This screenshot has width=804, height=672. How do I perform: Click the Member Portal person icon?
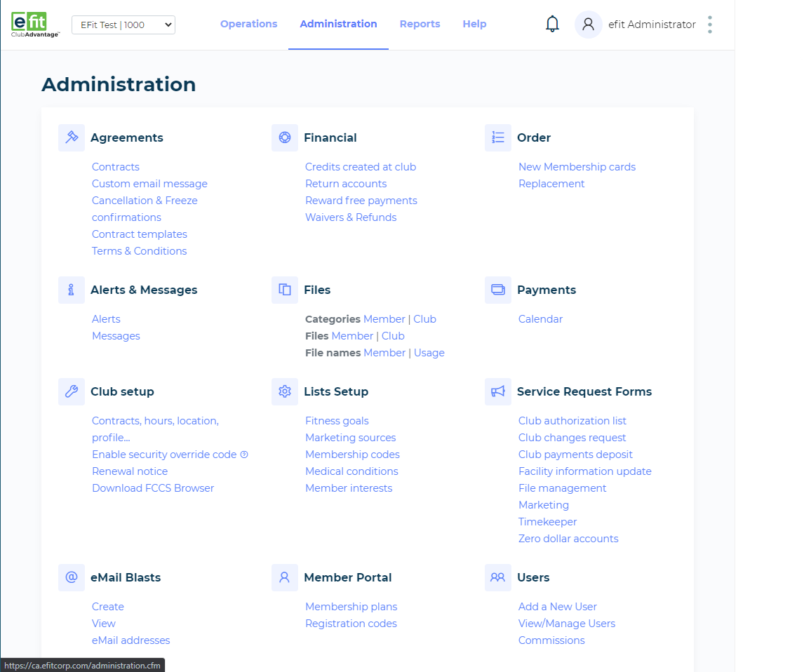(x=285, y=578)
